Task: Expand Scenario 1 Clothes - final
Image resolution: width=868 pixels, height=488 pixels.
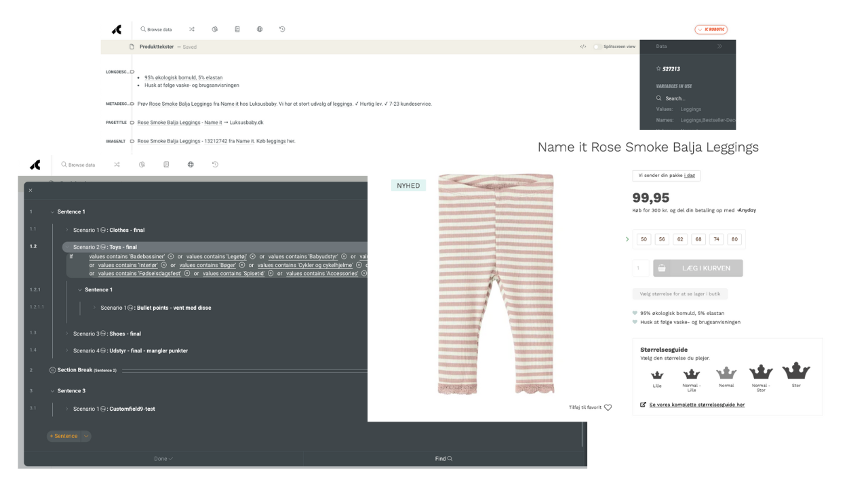Action: (x=66, y=230)
